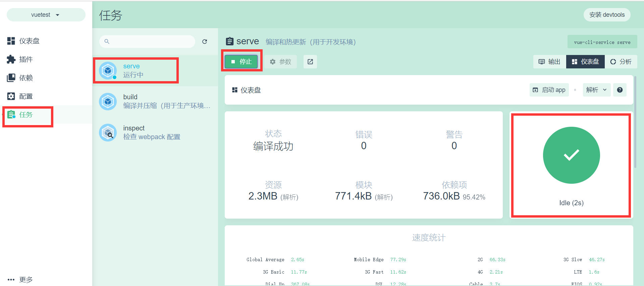Focus the task search field
The height and width of the screenshot is (286, 644).
(x=147, y=42)
